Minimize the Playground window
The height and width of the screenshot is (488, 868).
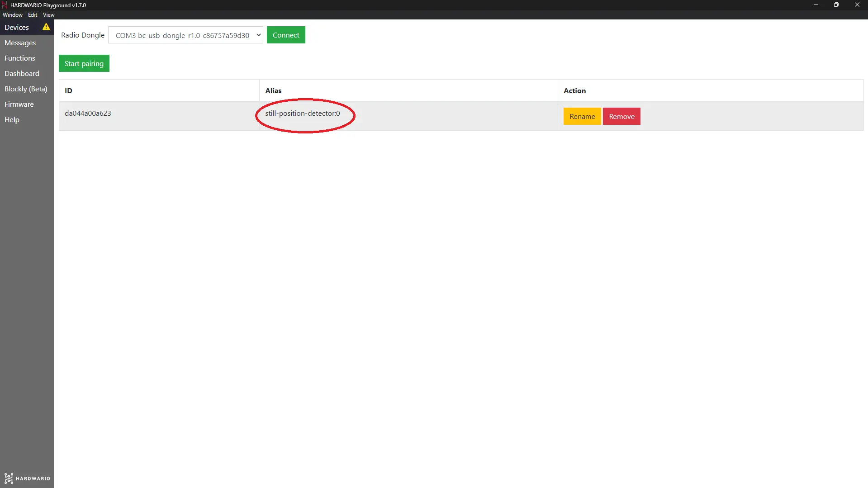816,5
